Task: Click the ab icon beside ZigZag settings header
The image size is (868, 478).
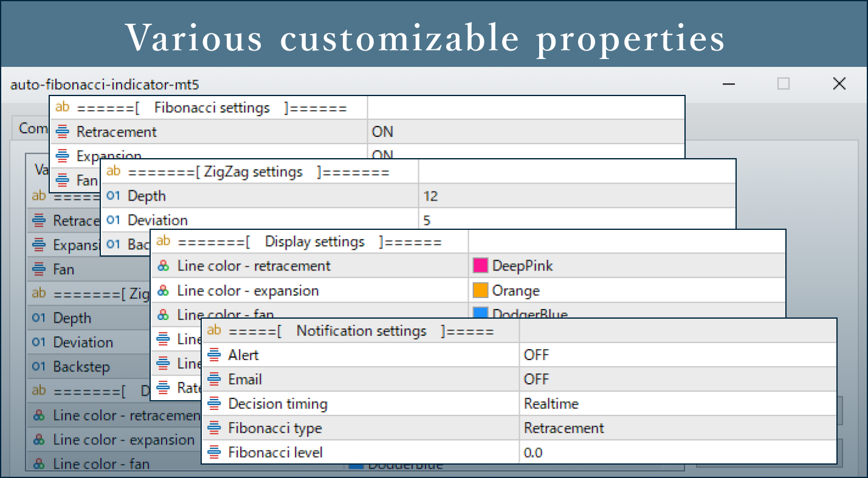Action: 113,171
